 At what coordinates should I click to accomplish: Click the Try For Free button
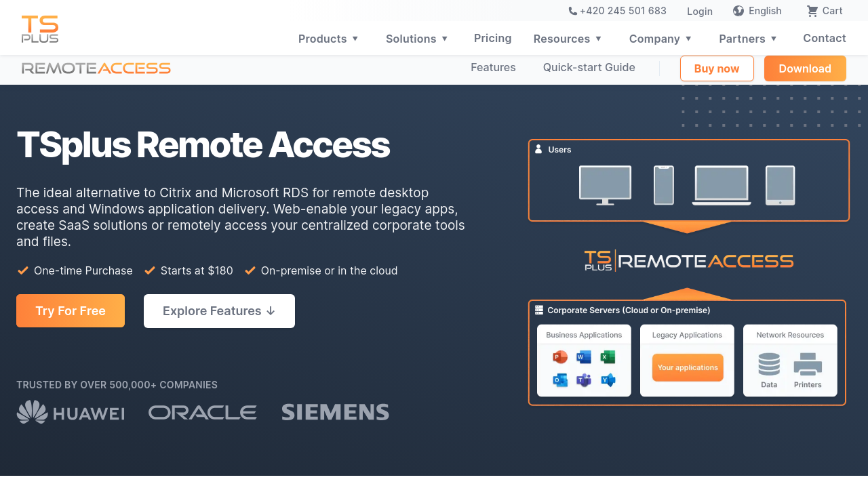pyautogui.click(x=71, y=311)
